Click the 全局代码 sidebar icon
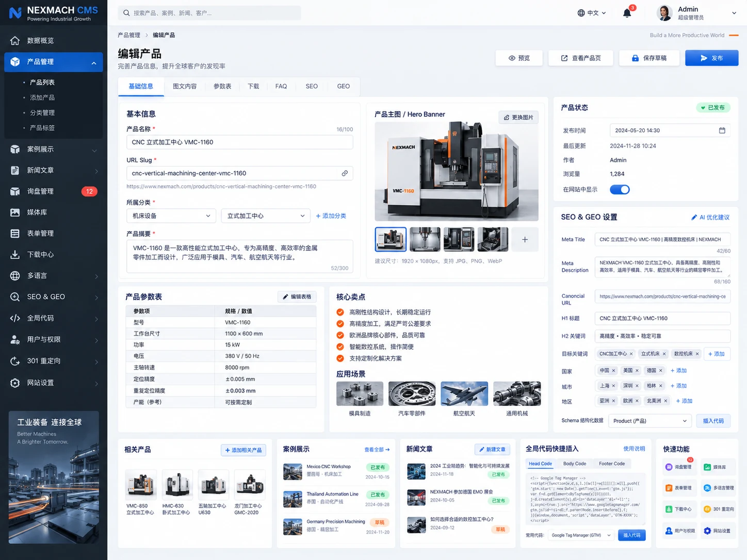This screenshot has height=560, width=747. coord(15,318)
